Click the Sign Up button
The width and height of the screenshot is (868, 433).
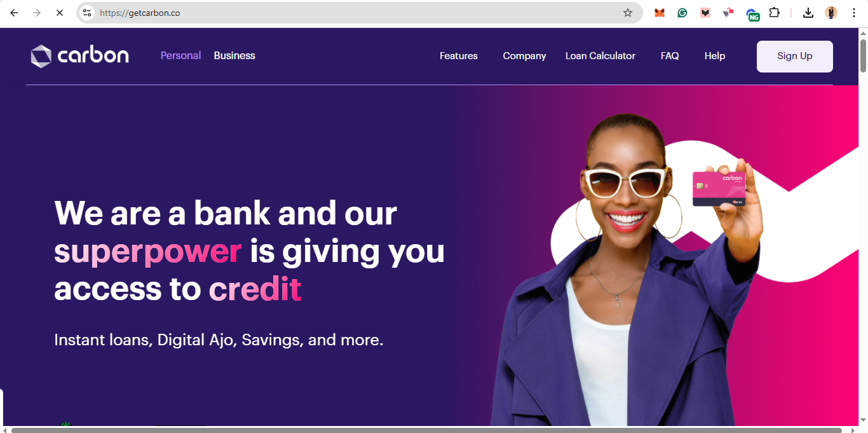pyautogui.click(x=795, y=56)
